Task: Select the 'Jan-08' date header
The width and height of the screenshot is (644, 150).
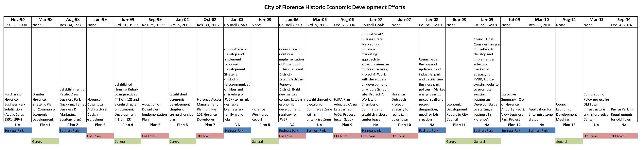Action: click(432, 20)
